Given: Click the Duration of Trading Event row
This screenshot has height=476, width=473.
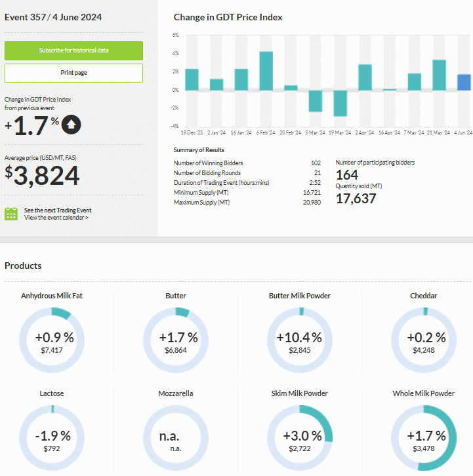Looking at the screenshot, I should [247, 183].
